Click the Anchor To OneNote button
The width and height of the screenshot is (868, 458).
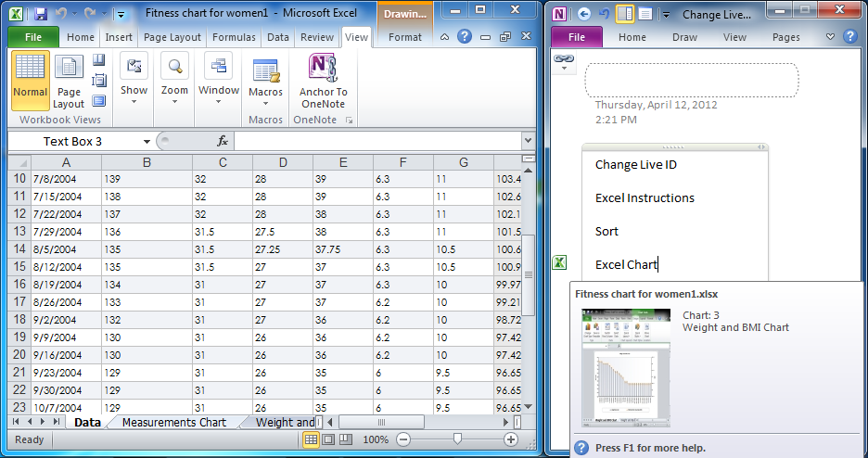(x=324, y=81)
